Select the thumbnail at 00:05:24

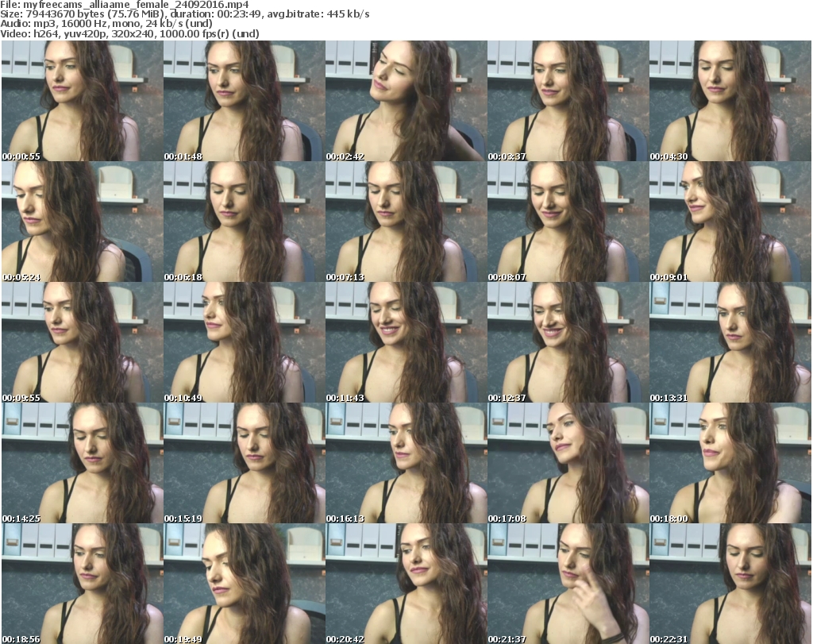(82, 222)
